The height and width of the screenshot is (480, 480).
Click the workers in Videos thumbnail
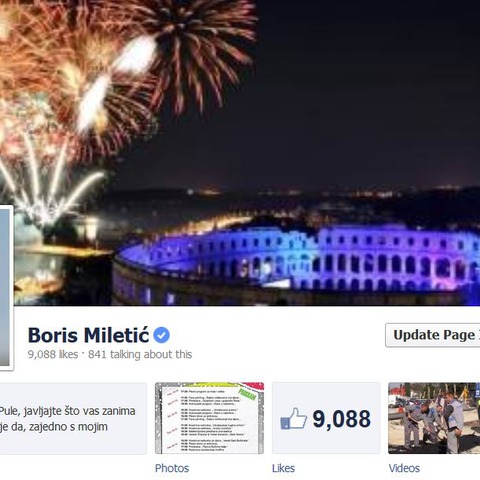434,423
